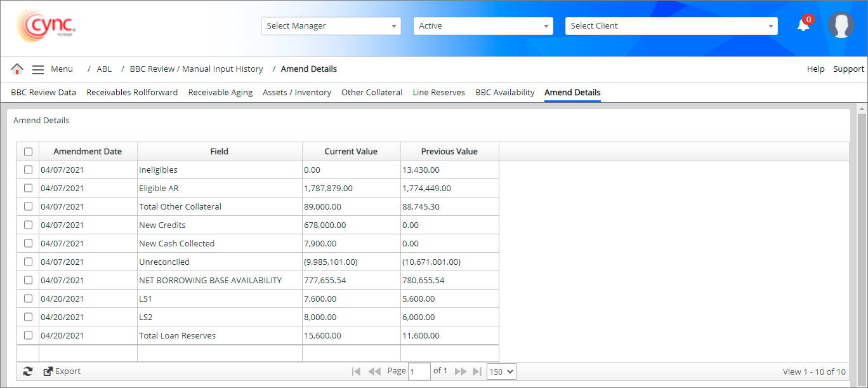Open the Select Manager dropdown

(331, 26)
